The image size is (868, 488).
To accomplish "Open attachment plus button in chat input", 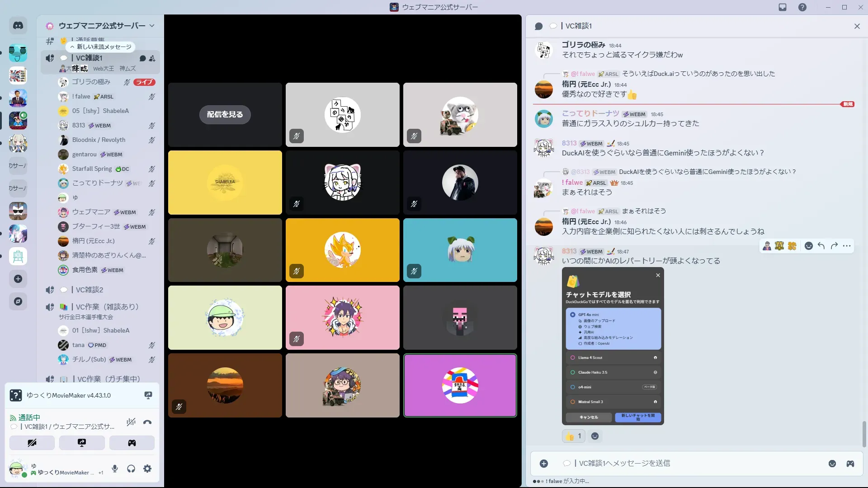I will click(x=544, y=464).
